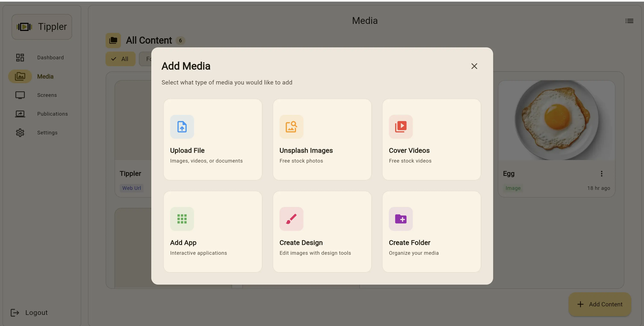Click the Add Content button
The width and height of the screenshot is (644, 326).
coord(600,304)
